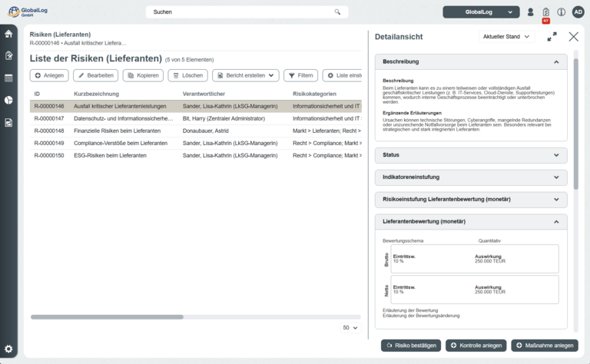This screenshot has width=590, height=364.
Task: Click the horizontal table scrollbar
Action: (x=108, y=316)
